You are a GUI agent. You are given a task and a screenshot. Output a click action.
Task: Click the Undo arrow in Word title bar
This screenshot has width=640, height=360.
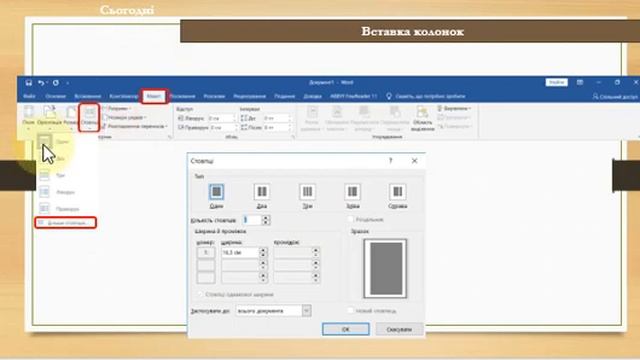pos(41,83)
